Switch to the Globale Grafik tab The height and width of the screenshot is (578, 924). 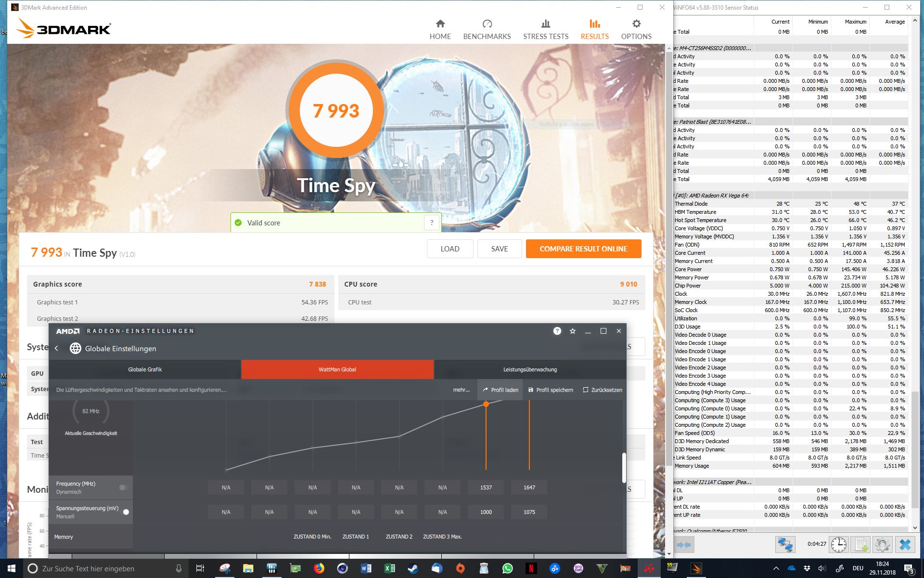(145, 369)
